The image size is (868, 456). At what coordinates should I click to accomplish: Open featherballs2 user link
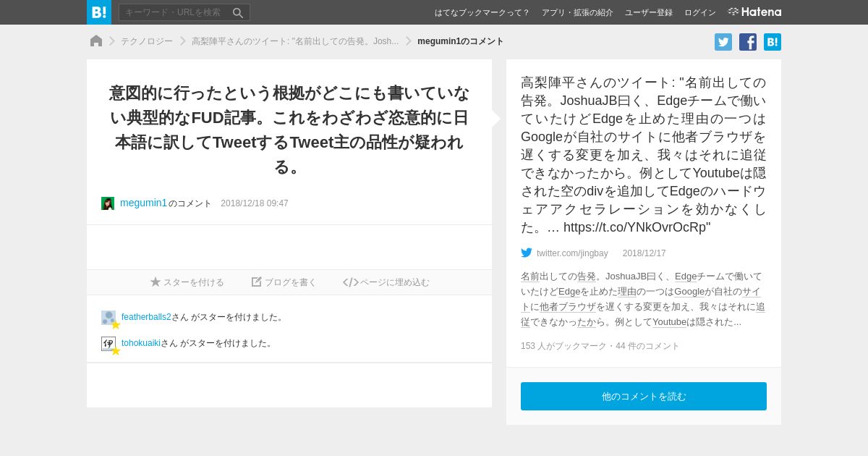coord(146,317)
